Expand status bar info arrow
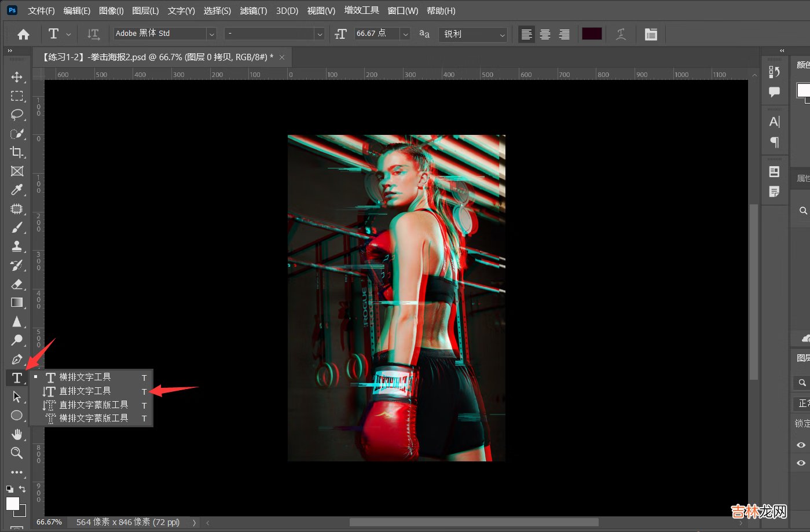The height and width of the screenshot is (532, 810). coord(194,522)
